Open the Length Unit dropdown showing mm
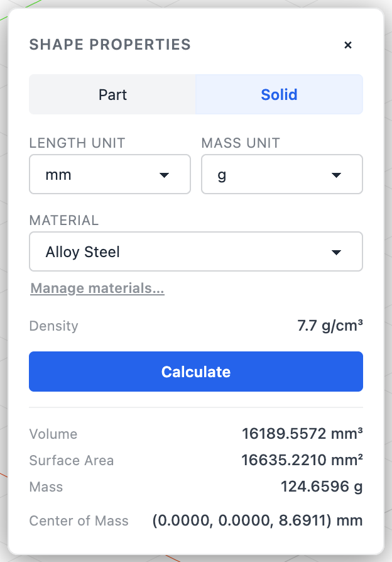392x562 pixels. click(110, 175)
